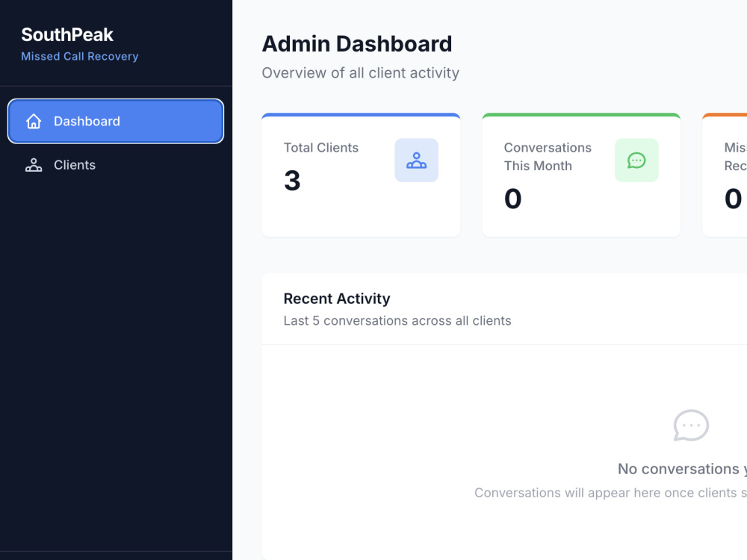Image resolution: width=747 pixels, height=560 pixels.
Task: Click the Conversations This Month label
Action: 548,157
